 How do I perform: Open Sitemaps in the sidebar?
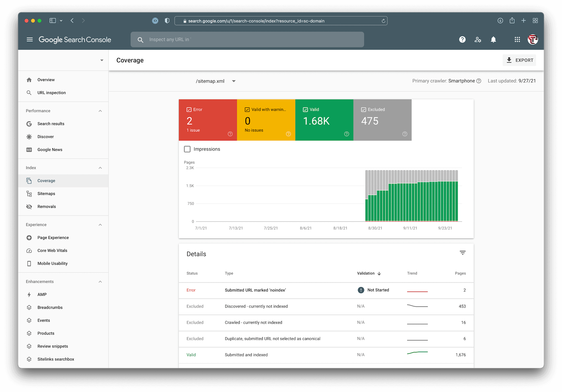(46, 194)
